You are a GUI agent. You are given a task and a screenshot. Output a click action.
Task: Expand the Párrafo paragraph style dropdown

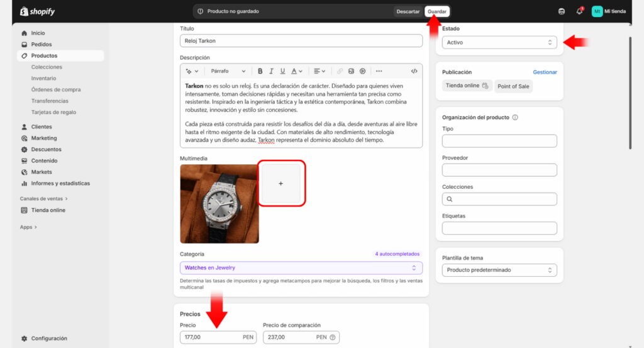coord(227,71)
